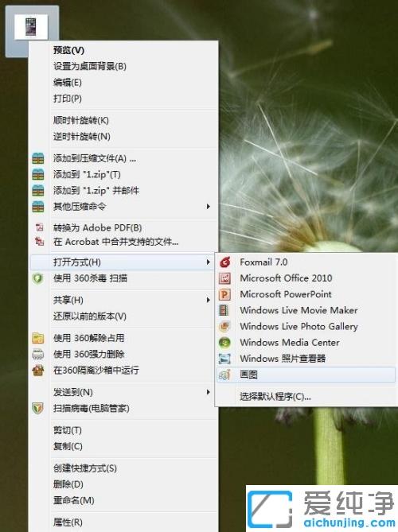Click sandbox icon beside 在360隔离沙箱中运行
Viewport: 398px width, 532px height.
point(38,370)
